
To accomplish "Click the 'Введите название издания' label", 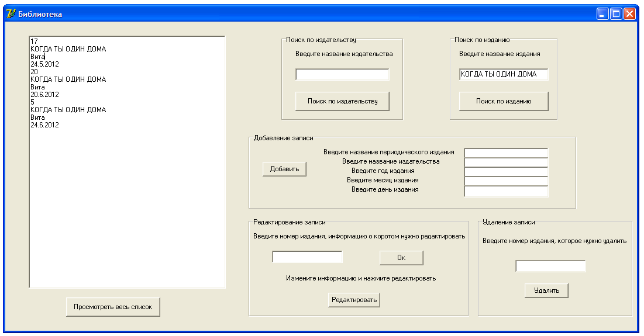I will (x=500, y=54).
